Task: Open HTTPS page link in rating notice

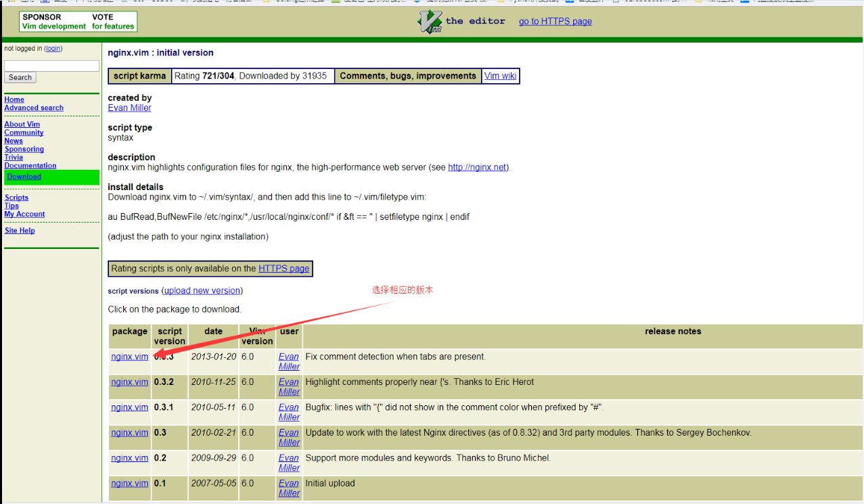Action: click(x=283, y=269)
